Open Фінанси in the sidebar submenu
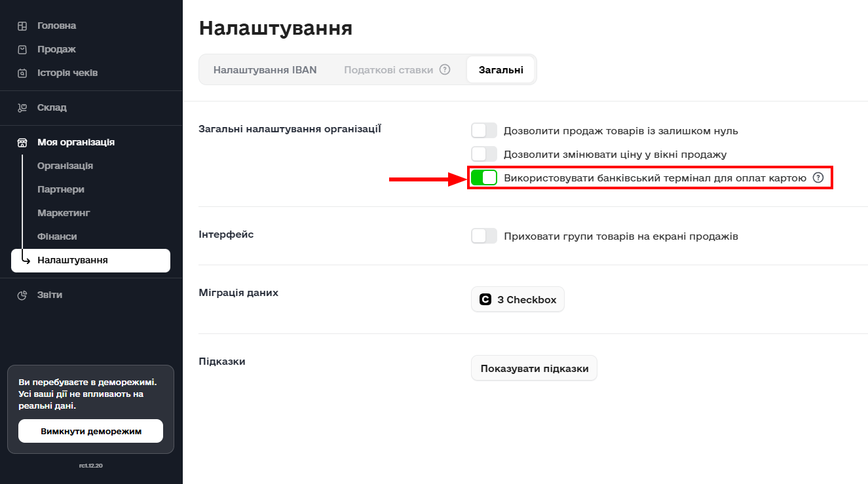868x484 pixels. click(x=57, y=236)
